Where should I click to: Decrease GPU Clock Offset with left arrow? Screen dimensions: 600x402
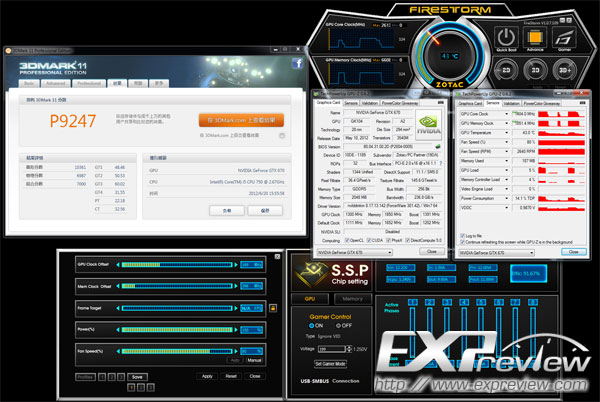(118, 265)
